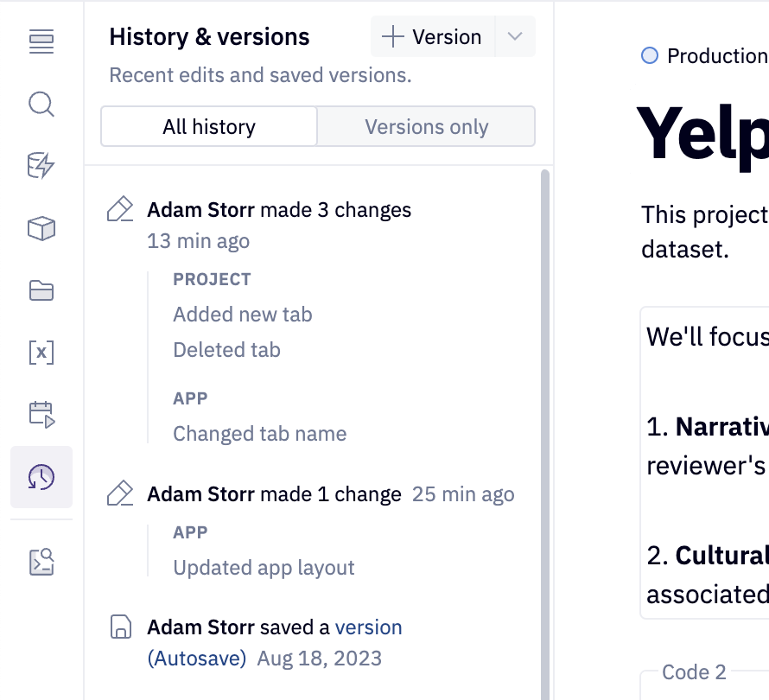Viewport: 769px width, 700px height.
Task: Click the pencil icon beside Adam Storr's 3 changes
Action: point(120,207)
